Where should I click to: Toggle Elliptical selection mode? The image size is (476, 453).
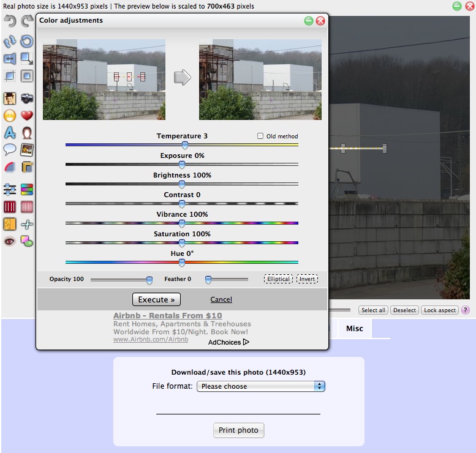pyautogui.click(x=278, y=279)
